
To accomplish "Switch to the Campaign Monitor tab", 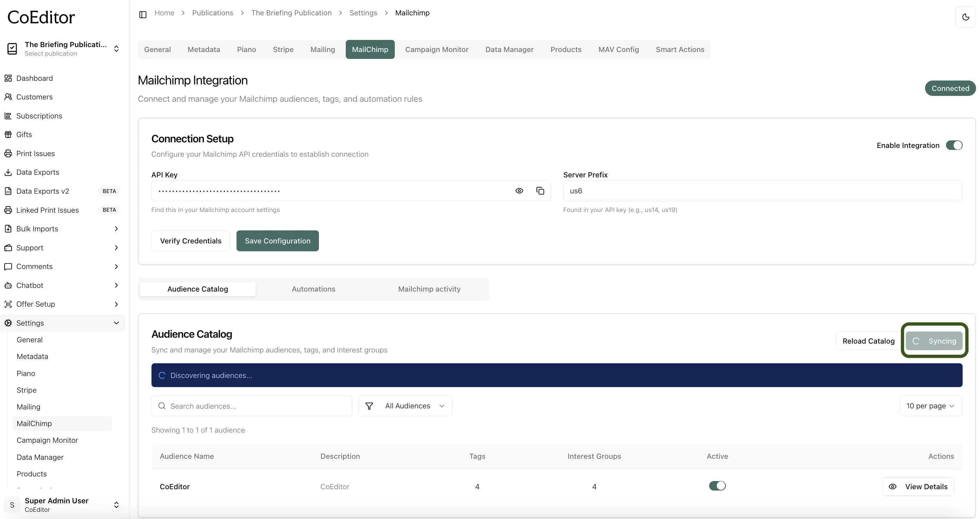I will coord(437,49).
